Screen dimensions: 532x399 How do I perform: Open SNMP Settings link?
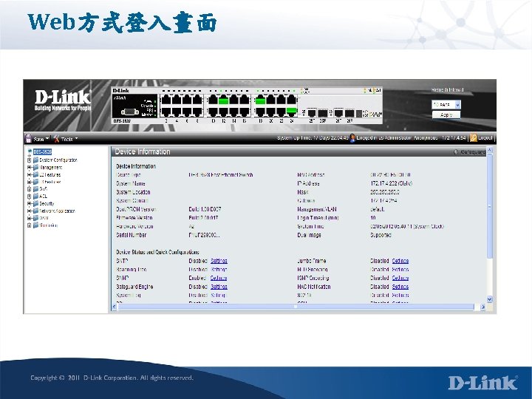click(x=219, y=278)
